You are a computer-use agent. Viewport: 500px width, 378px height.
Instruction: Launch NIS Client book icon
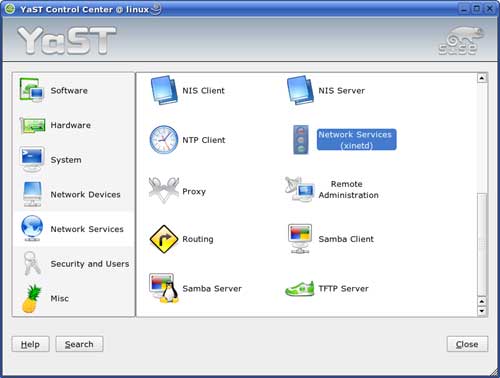pyautogui.click(x=164, y=90)
